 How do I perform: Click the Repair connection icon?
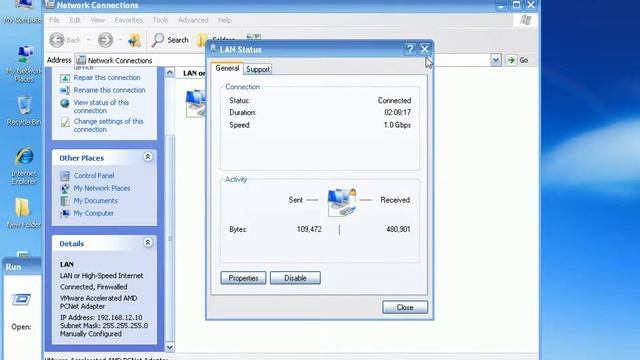65,78
